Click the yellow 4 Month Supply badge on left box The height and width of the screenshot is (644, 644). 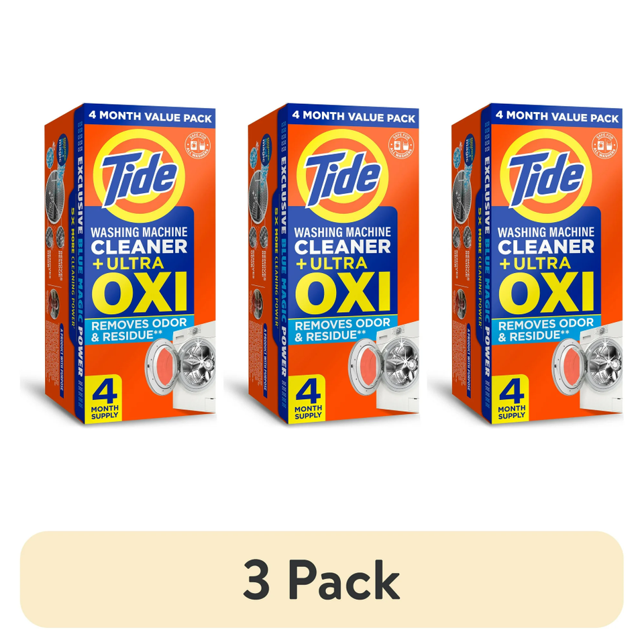[105, 398]
